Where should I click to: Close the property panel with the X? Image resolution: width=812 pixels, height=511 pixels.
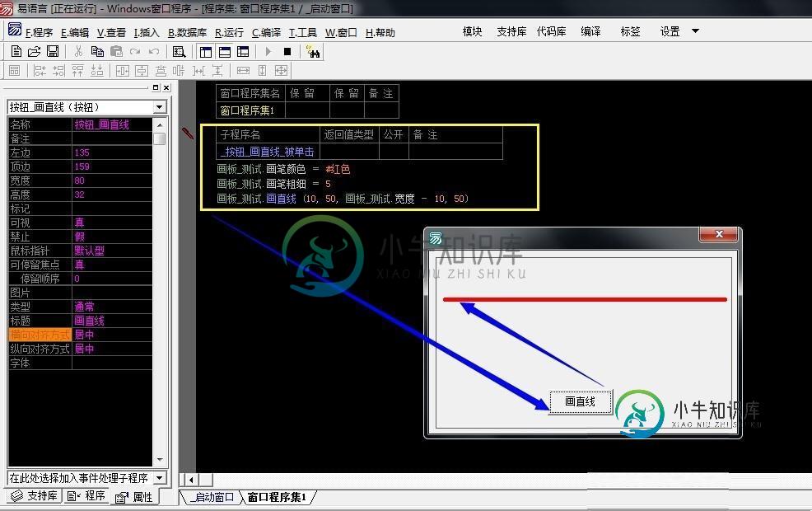point(166,87)
